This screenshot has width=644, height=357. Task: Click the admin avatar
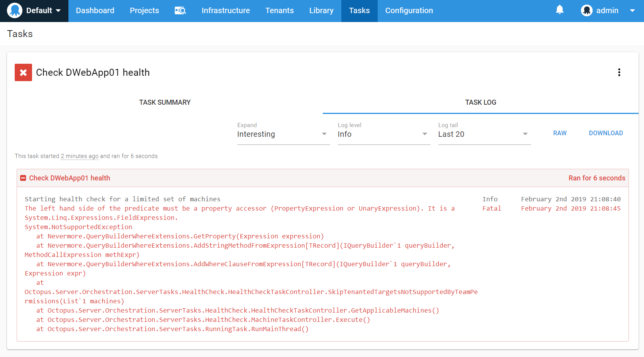[x=586, y=10]
